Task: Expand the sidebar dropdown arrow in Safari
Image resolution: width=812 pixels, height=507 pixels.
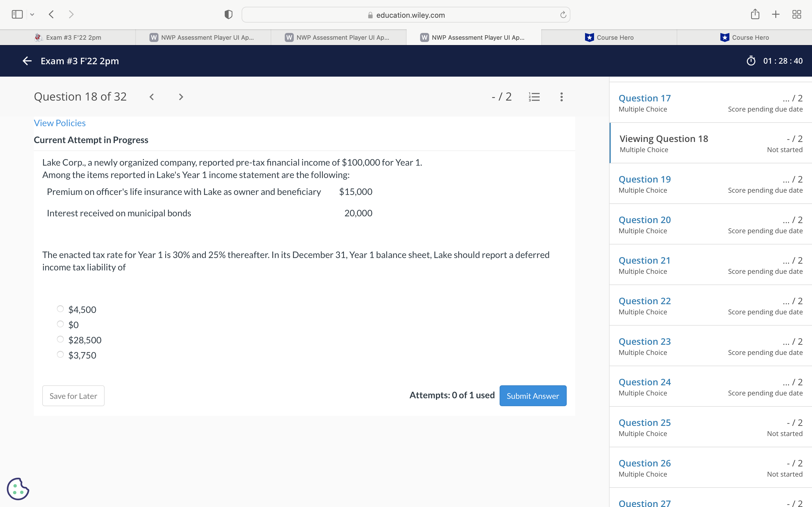Action: point(32,14)
